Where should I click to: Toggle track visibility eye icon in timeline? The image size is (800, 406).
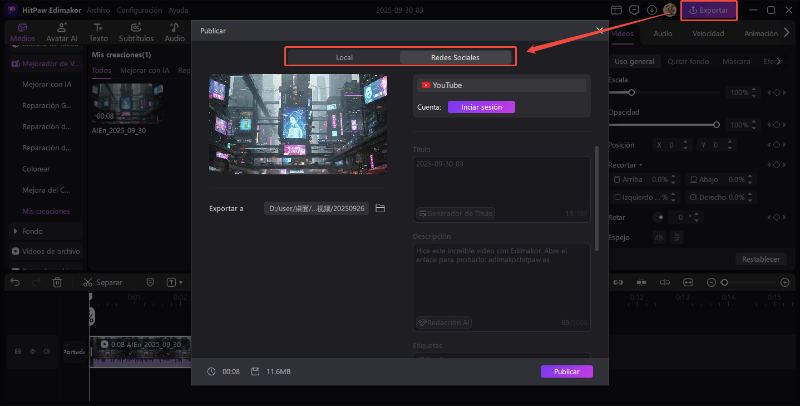click(32, 351)
